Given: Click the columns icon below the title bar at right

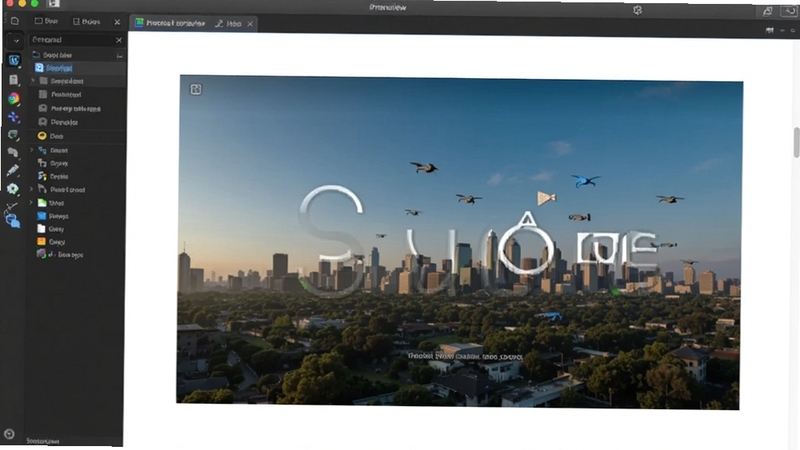Looking at the screenshot, I should click(769, 30).
